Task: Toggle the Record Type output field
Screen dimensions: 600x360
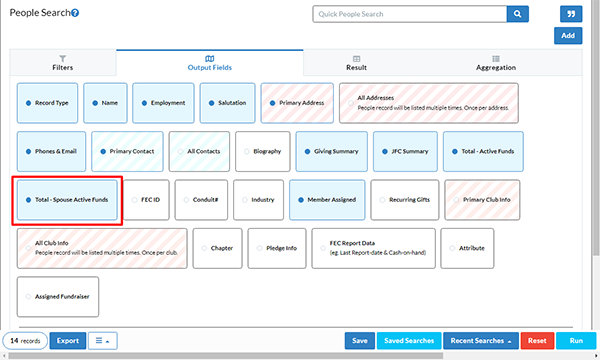Action: tap(47, 103)
